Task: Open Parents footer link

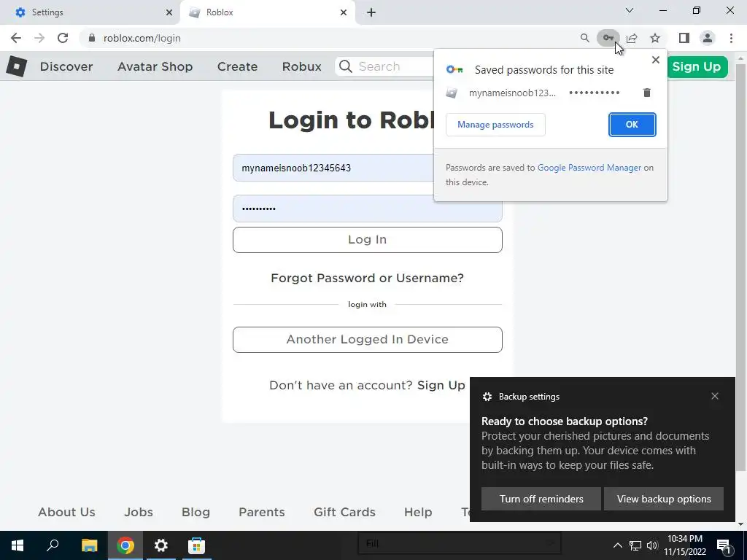Action: [262, 513]
